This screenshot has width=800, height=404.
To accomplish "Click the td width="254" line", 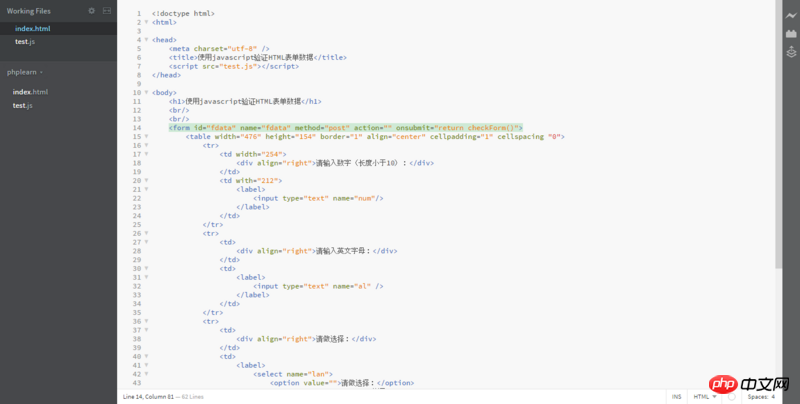I will click(x=253, y=154).
